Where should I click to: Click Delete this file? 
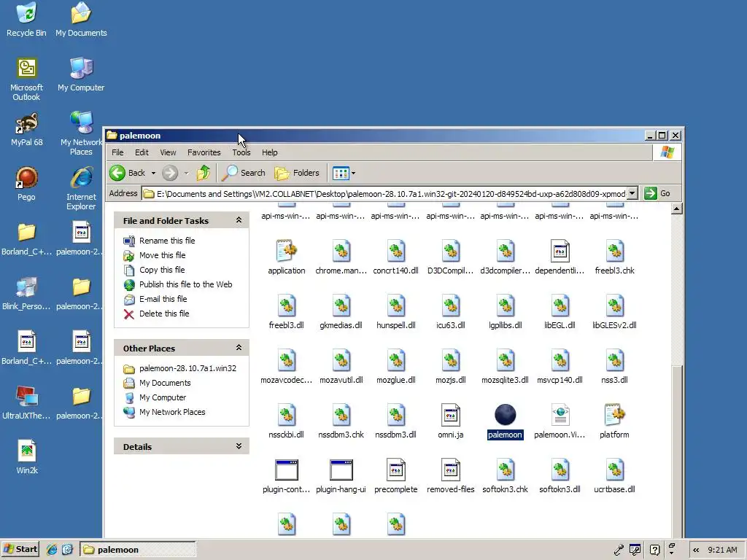pos(164,314)
